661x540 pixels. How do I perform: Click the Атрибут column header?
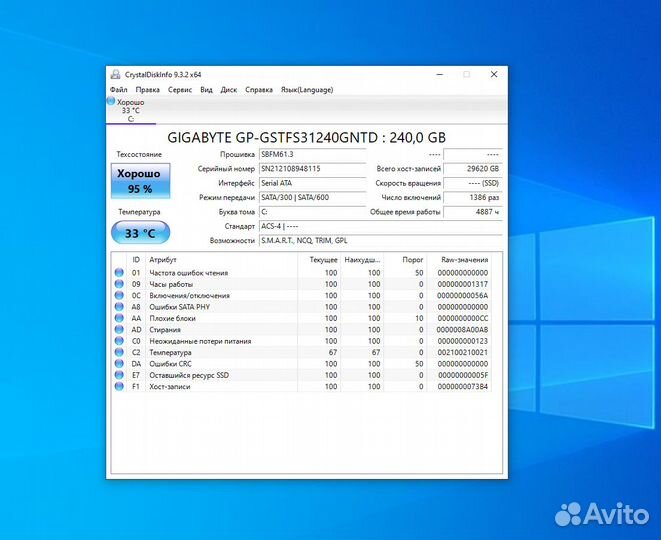pyautogui.click(x=220, y=259)
